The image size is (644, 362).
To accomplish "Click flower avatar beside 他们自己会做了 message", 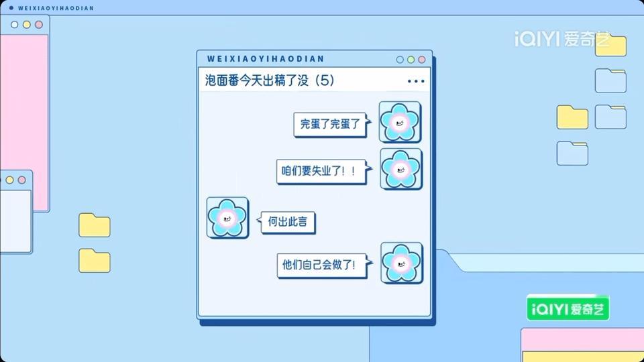I will [401, 263].
